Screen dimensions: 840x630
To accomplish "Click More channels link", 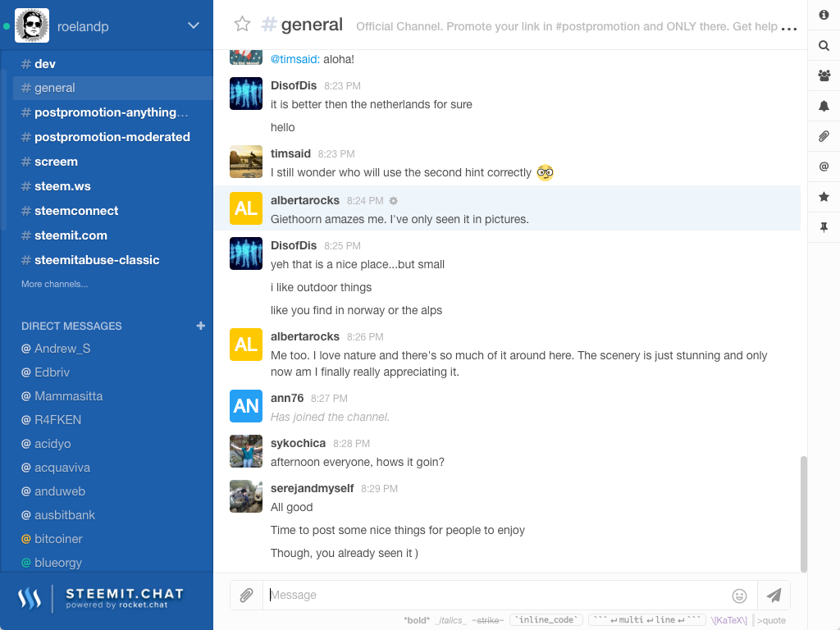I will 55,284.
